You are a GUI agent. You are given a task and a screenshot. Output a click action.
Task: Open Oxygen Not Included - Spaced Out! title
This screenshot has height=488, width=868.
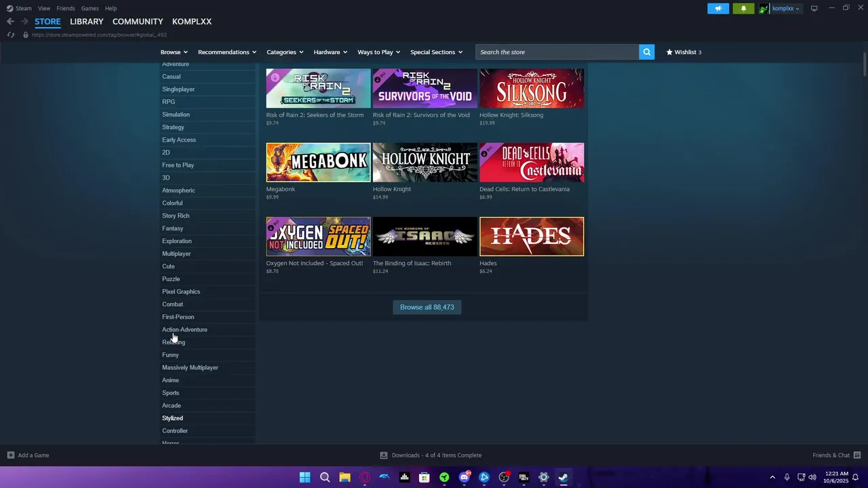coord(315,263)
